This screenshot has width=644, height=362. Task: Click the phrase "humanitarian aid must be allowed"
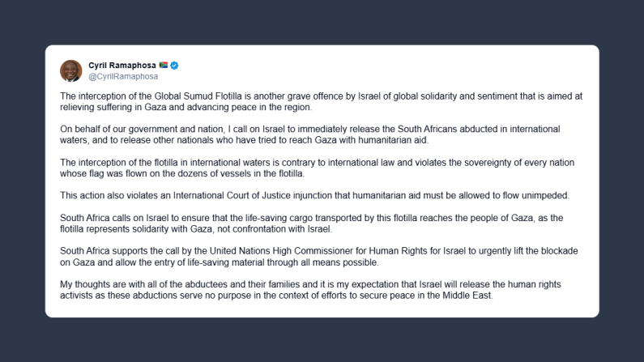click(x=399, y=195)
